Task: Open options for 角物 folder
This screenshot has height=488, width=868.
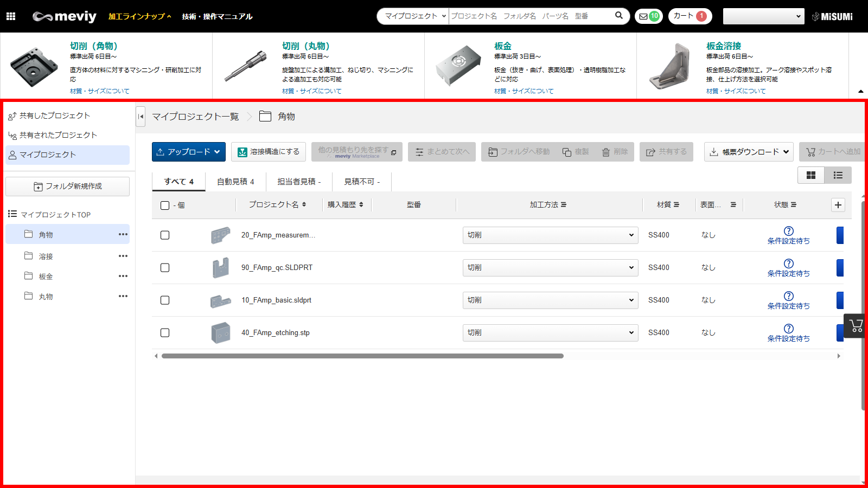Action: pyautogui.click(x=123, y=234)
